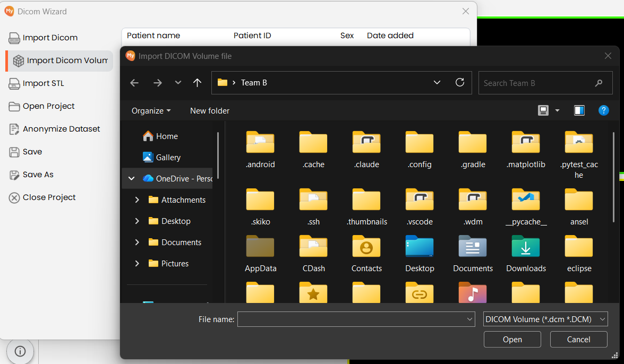624x364 pixels.
Task: Select the .vscode folder
Action: (x=420, y=207)
